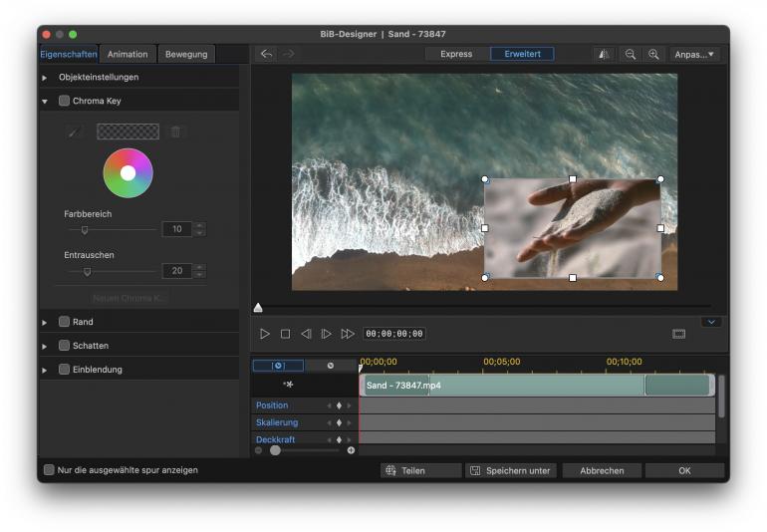The image size is (767, 532).
Task: Go to previous Skalierung keyframe
Action: 329,422
